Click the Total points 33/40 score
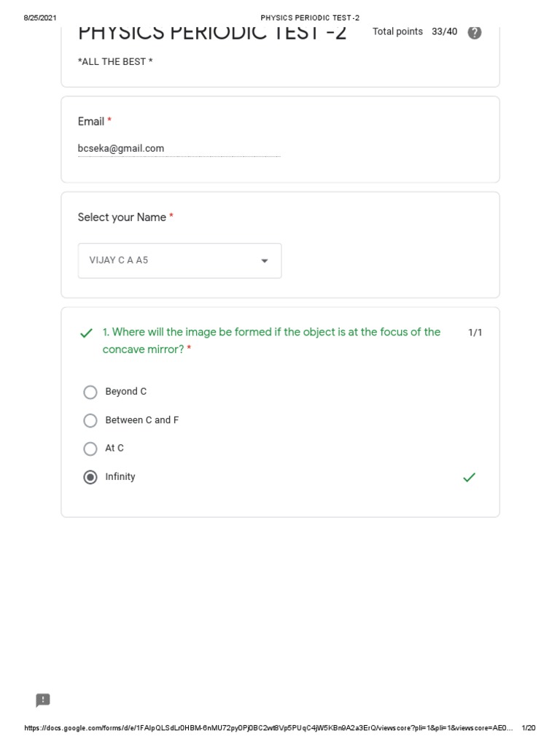This screenshot has height=747, width=560. click(414, 32)
